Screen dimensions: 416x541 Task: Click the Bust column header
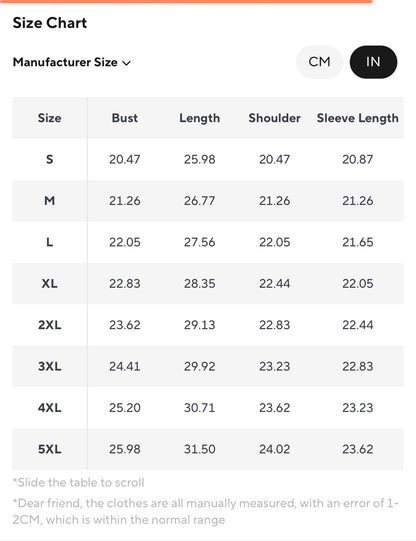125,118
